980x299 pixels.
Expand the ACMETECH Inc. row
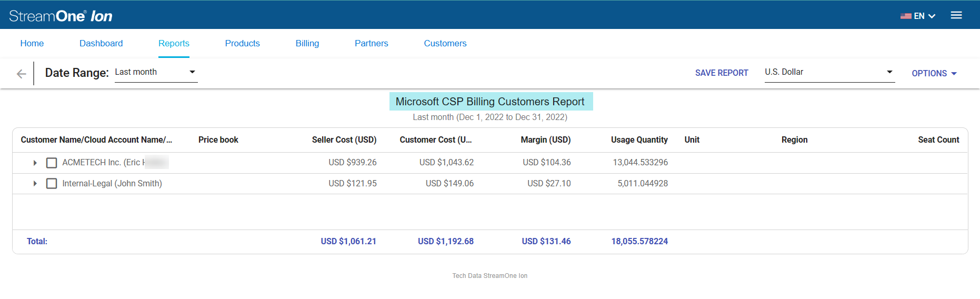tap(35, 163)
